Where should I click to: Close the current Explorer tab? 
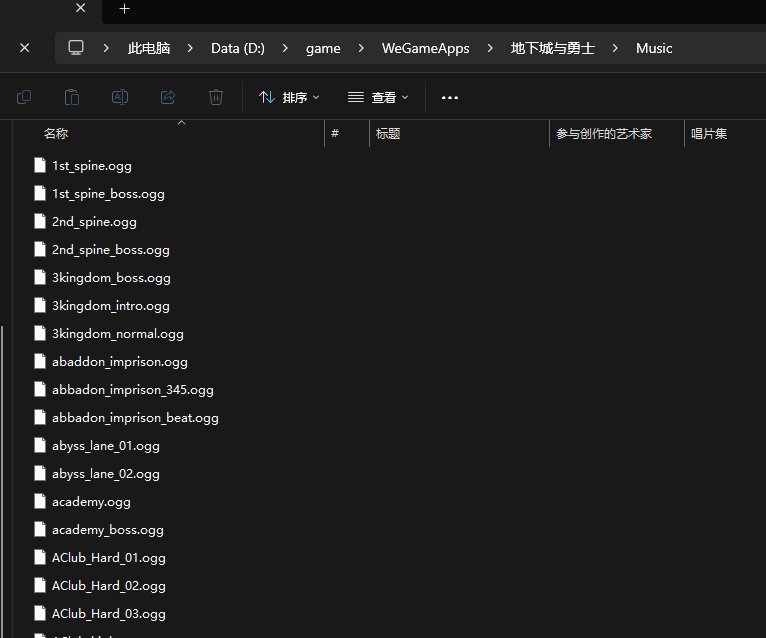(x=25, y=48)
